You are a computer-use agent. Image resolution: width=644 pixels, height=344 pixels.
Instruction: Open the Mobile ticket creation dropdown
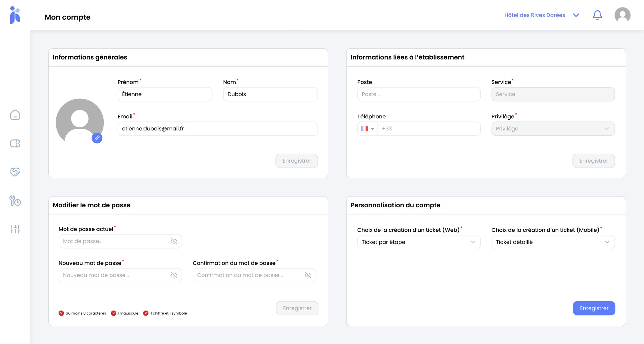(553, 242)
